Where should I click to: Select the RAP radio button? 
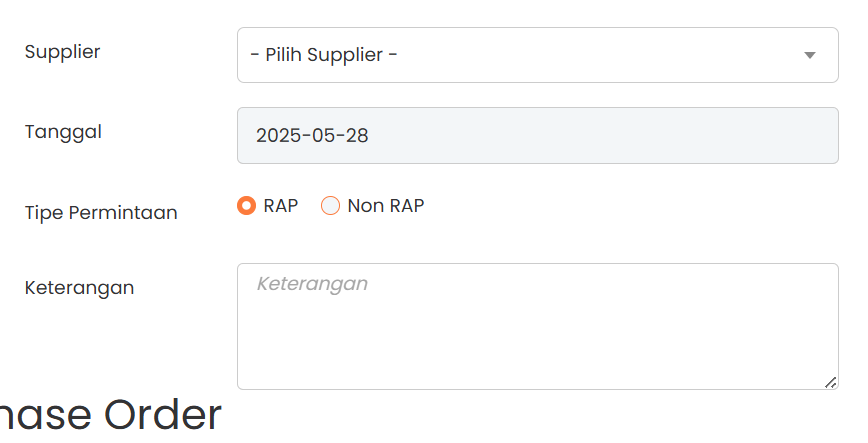(246, 206)
